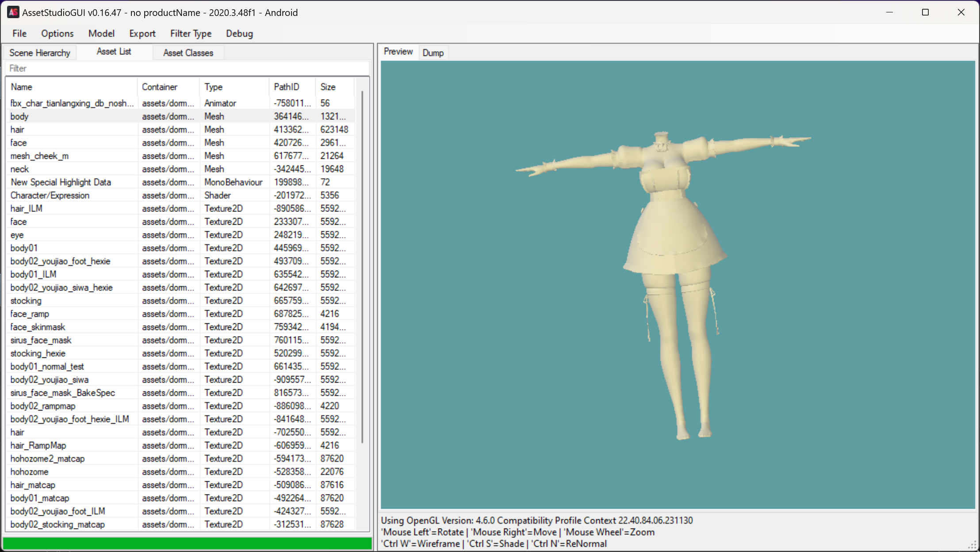Open the Options menu
The height and width of the screenshot is (552, 980).
pos(57,34)
